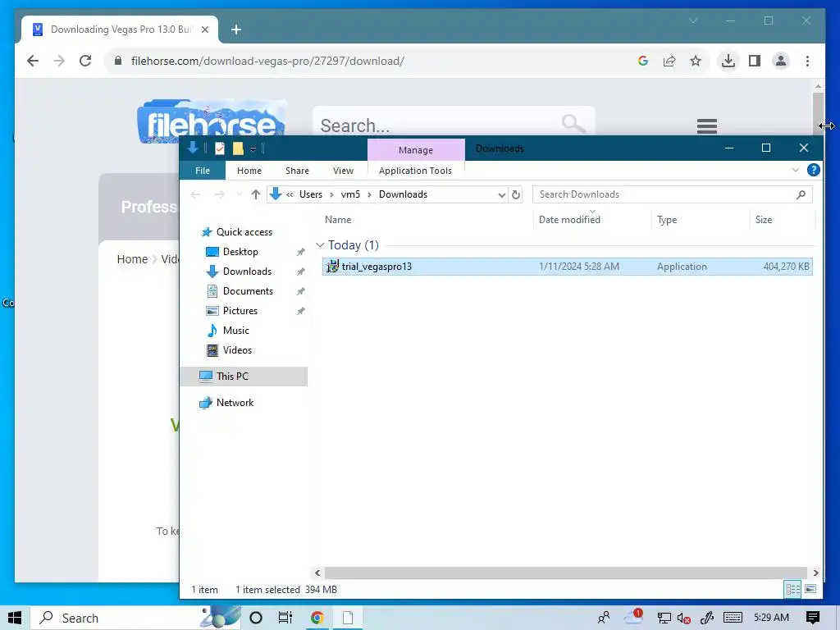The height and width of the screenshot is (630, 840).
Task: Reload the filehorse page
Action: point(85,61)
